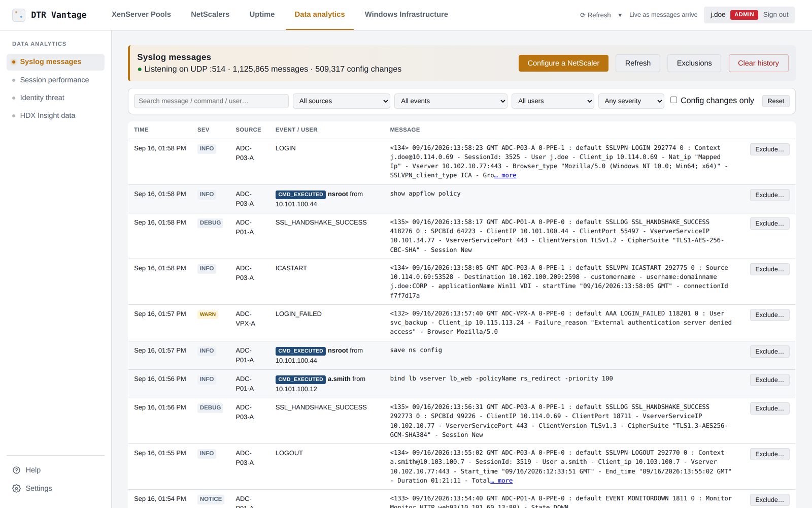Exclude the ICASTART row
Viewport: 812px width, 508px height.
point(769,269)
